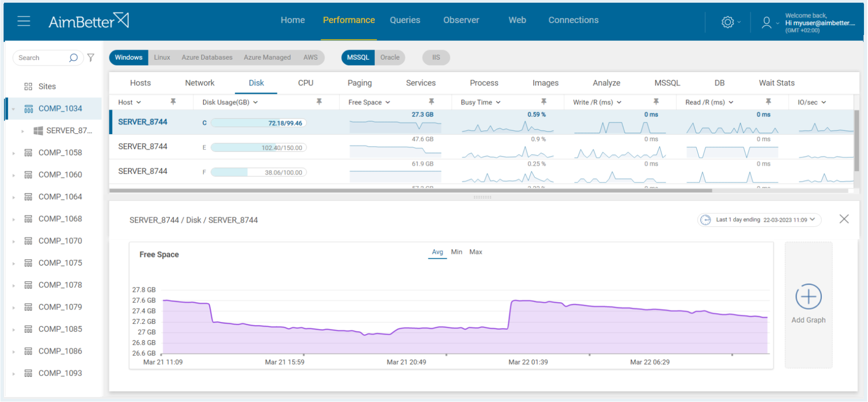Open the Free Space column dropdown
Image resolution: width=868 pixels, height=402 pixels.
pos(388,102)
